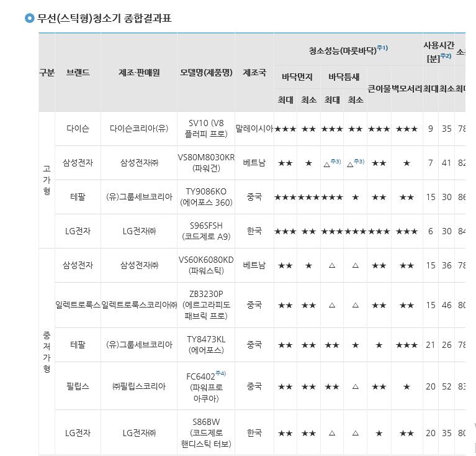Click 한국 in the 코드제로 A9 row
The height and width of the screenshot is (456, 476).
click(254, 231)
